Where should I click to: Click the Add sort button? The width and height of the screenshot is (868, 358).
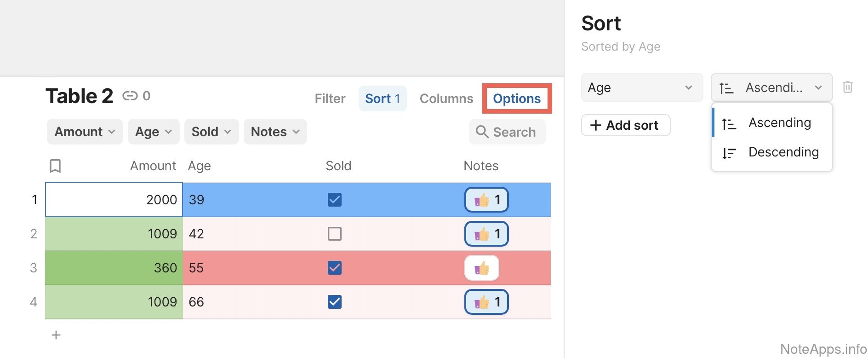[x=625, y=125]
